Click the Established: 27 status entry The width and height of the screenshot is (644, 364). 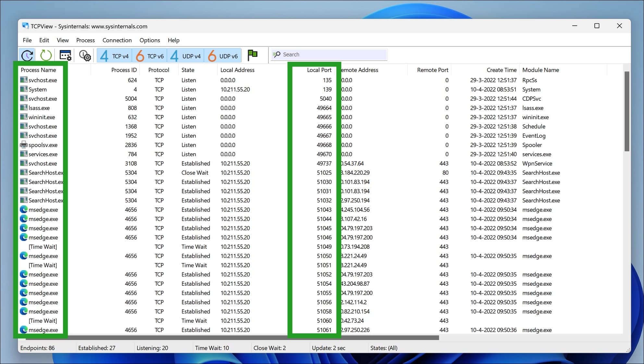point(97,348)
